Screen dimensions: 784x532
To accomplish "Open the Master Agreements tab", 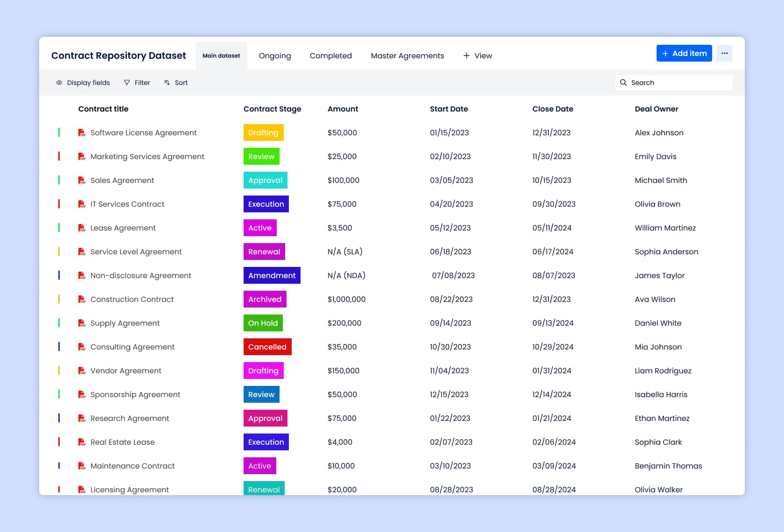I will pos(407,56).
